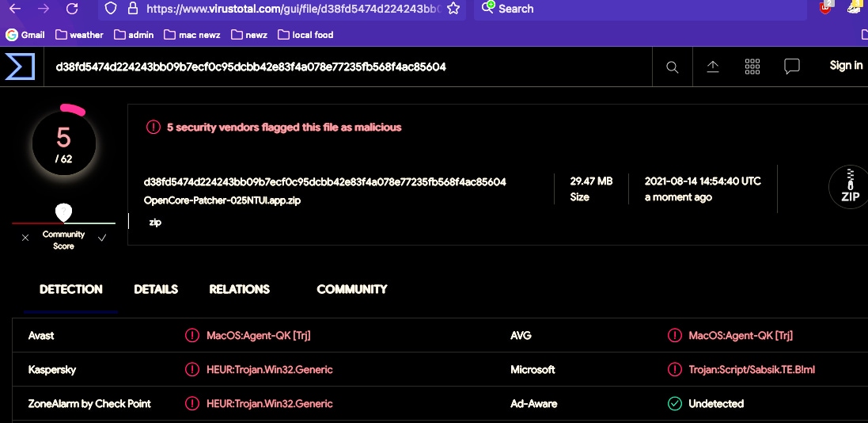Click the upload file icon
The image size is (868, 423).
[712, 67]
